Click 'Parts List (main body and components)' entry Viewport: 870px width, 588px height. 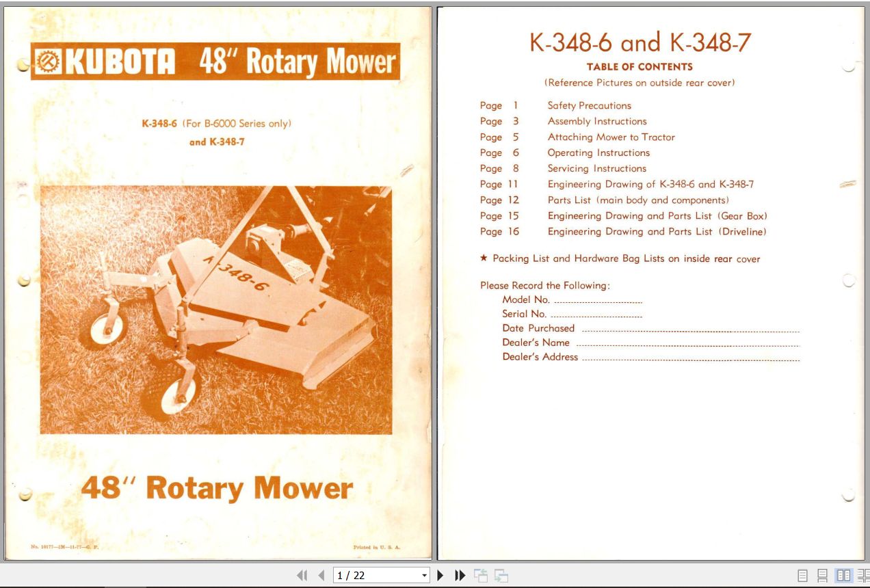638,200
